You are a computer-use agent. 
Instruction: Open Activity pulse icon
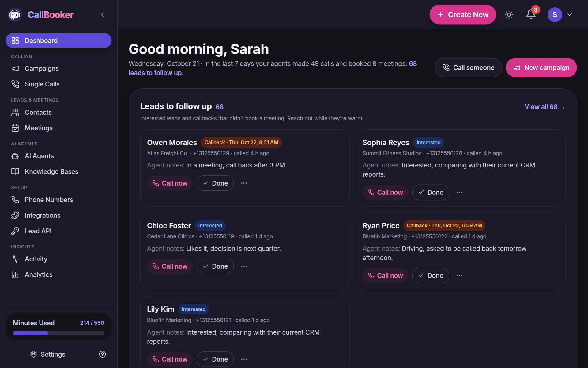(x=15, y=259)
